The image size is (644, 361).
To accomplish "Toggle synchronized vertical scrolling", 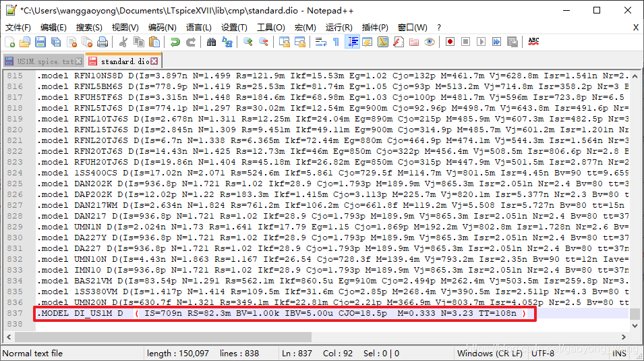I will click(x=284, y=42).
